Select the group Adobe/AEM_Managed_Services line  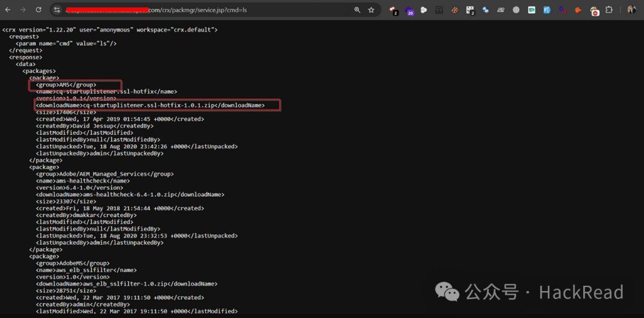pos(105,174)
